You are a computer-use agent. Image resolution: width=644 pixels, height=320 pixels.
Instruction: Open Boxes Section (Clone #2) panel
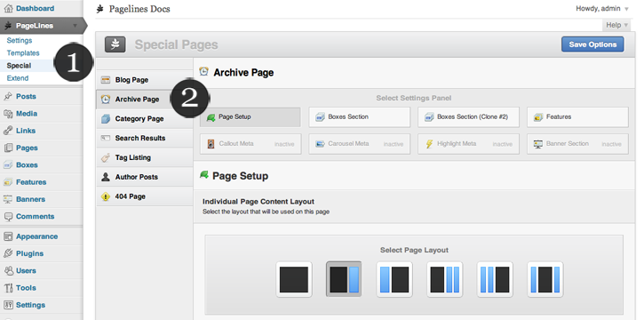tap(469, 117)
